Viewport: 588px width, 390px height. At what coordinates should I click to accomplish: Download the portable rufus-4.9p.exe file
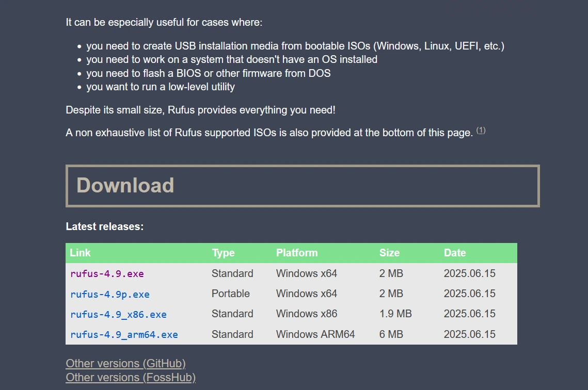[x=110, y=294]
